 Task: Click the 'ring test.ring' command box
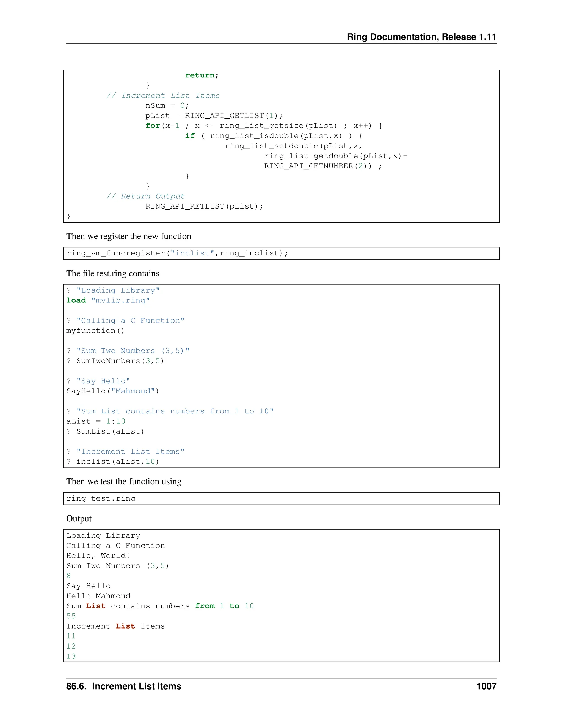101,499
